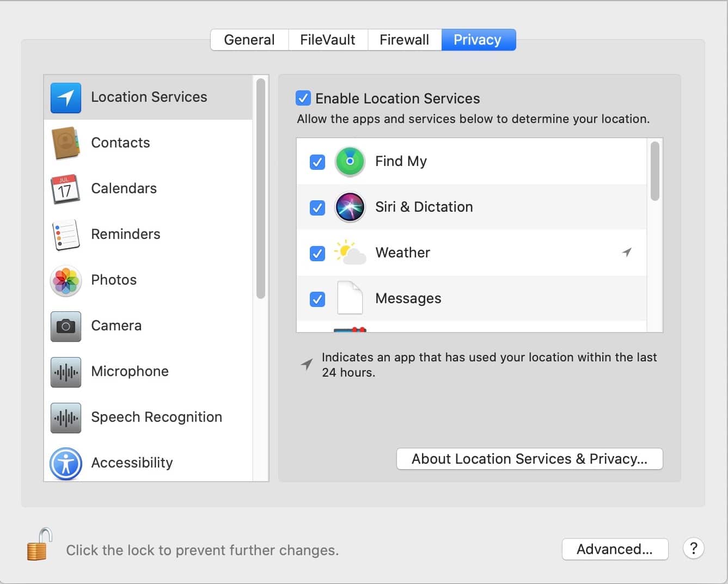Click the Photos flower icon
Screen dimensions: 728x584
66,280
